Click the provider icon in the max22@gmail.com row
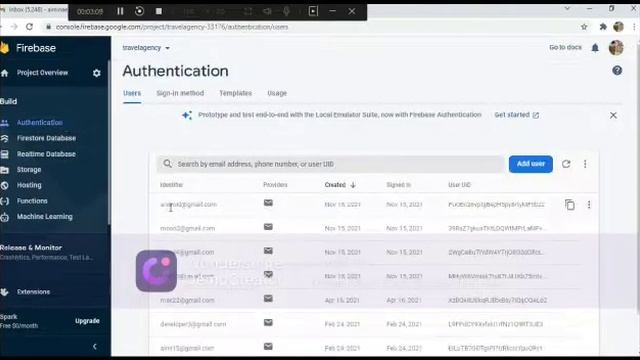This screenshot has height=360, width=640. pyautogui.click(x=268, y=299)
